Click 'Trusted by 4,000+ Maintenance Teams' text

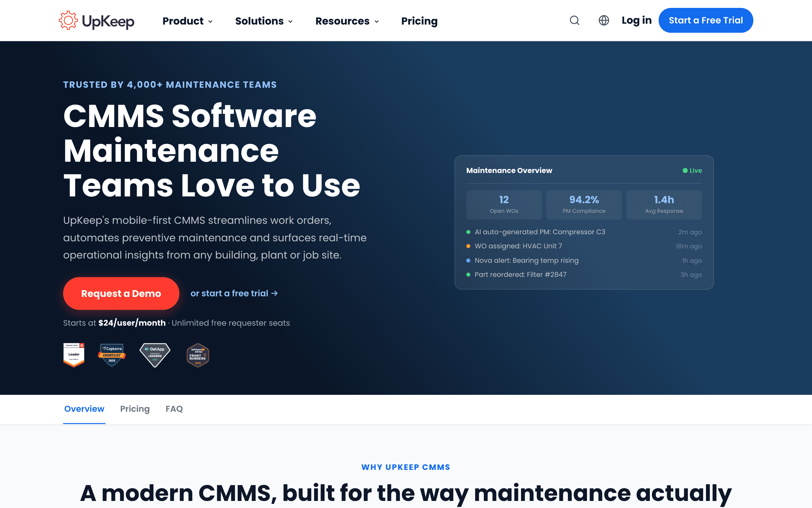coord(170,85)
